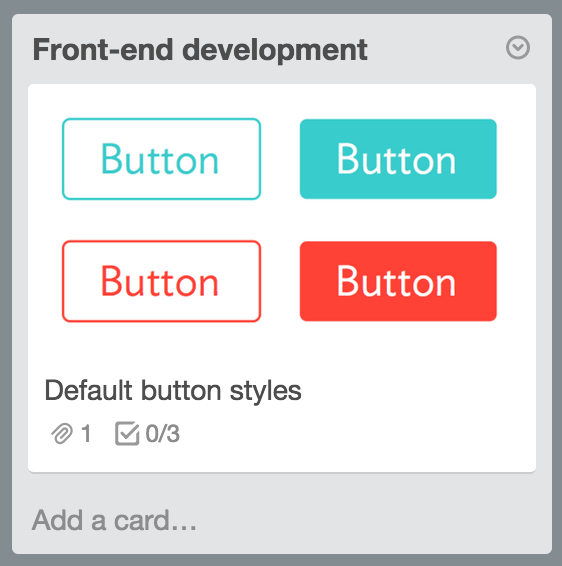The image size is (562, 566).
Task: Click Add a card… link
Action: pyautogui.click(x=114, y=520)
